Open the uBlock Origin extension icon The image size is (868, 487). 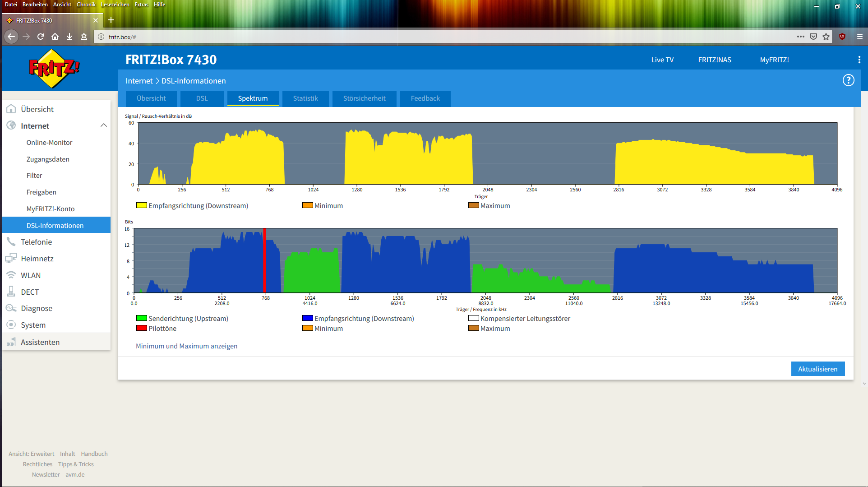pyautogui.click(x=842, y=37)
